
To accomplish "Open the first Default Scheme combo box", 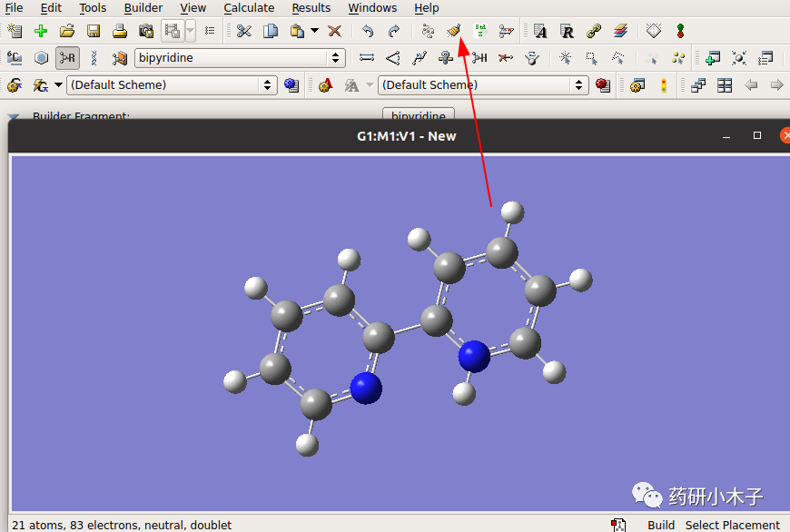I will pos(173,84).
